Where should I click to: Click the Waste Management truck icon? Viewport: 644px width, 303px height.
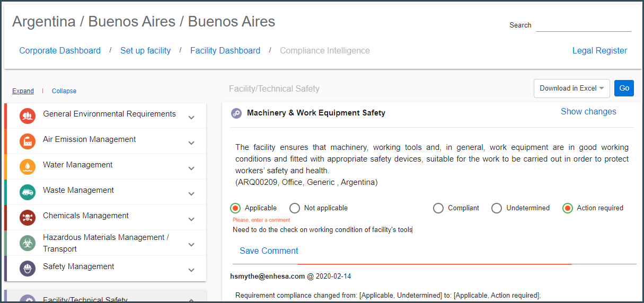pyautogui.click(x=28, y=192)
